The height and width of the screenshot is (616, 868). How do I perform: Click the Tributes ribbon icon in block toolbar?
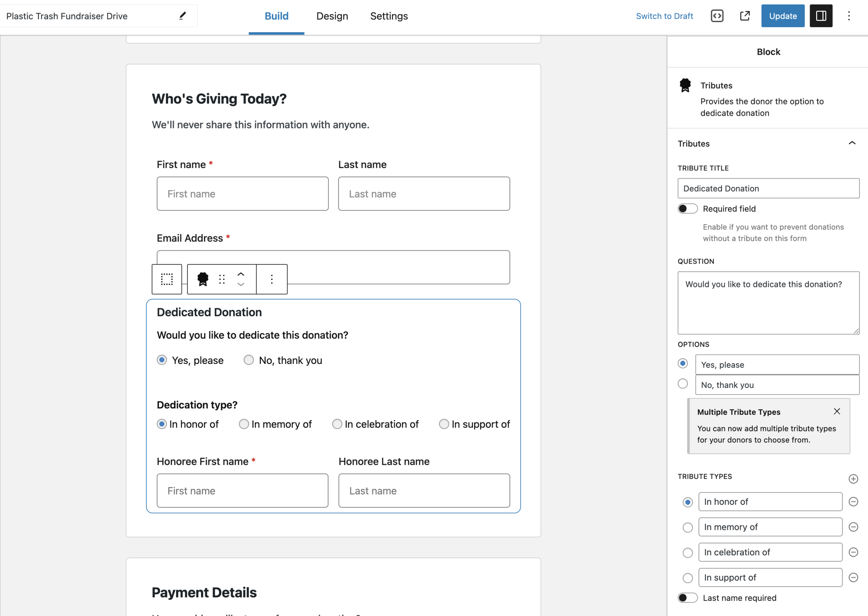[203, 279]
